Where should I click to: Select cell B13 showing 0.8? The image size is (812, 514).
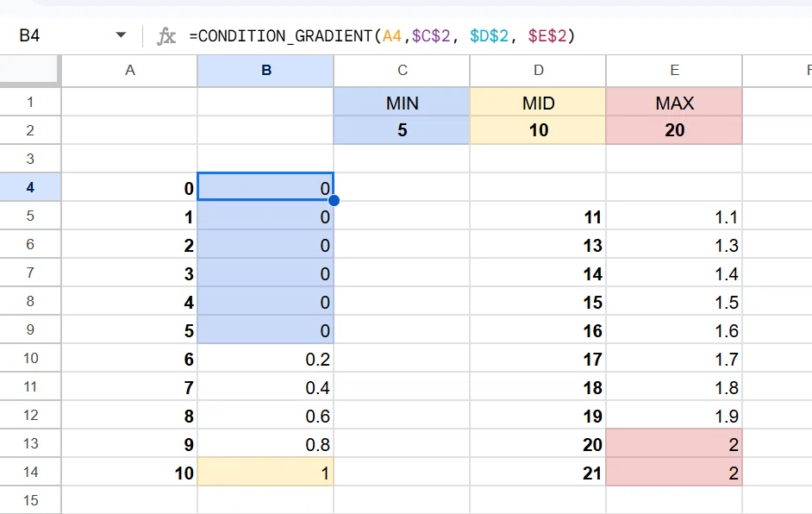(x=265, y=443)
